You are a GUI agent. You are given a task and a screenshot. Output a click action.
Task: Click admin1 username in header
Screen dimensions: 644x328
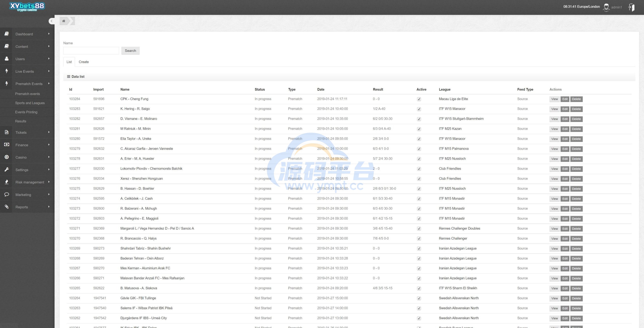[616, 7]
